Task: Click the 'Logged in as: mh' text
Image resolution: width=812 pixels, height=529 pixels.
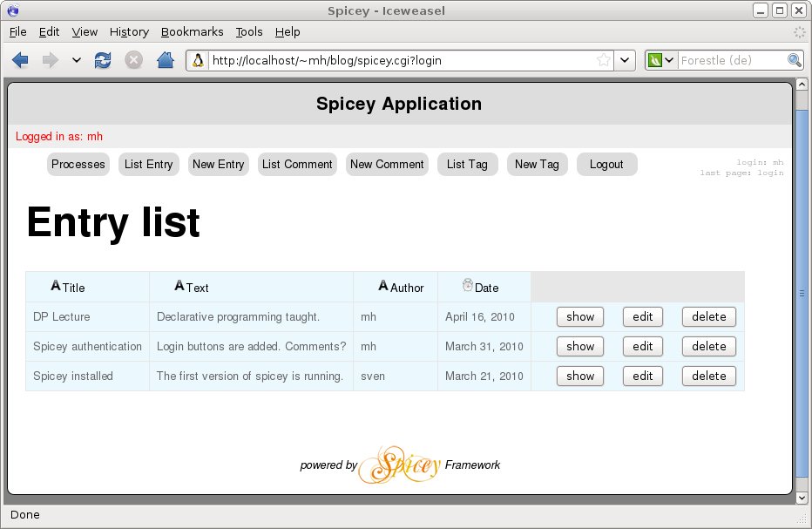Action: pos(59,136)
